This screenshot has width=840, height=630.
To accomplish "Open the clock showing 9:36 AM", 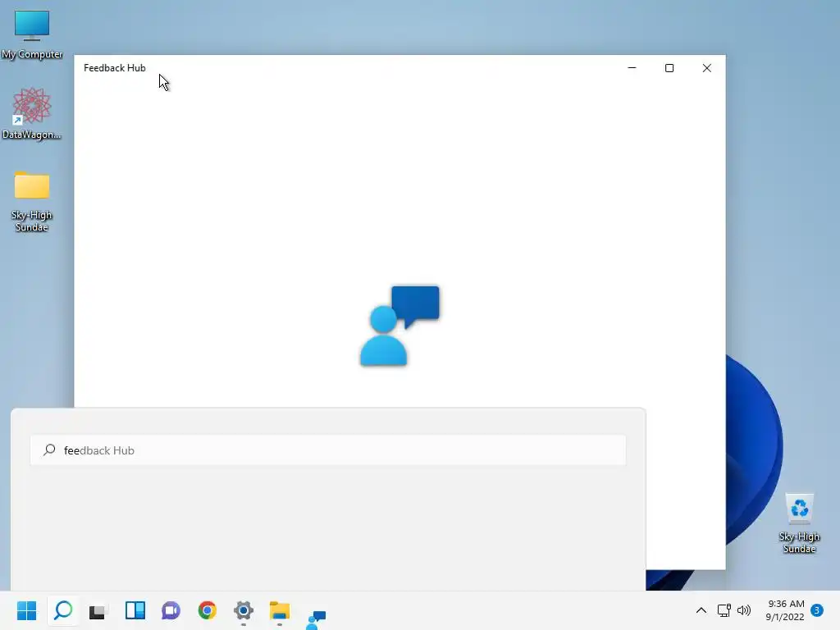I will [x=785, y=610].
